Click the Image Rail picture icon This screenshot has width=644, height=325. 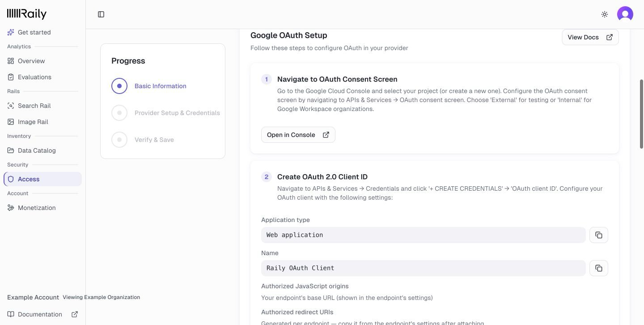coord(11,122)
